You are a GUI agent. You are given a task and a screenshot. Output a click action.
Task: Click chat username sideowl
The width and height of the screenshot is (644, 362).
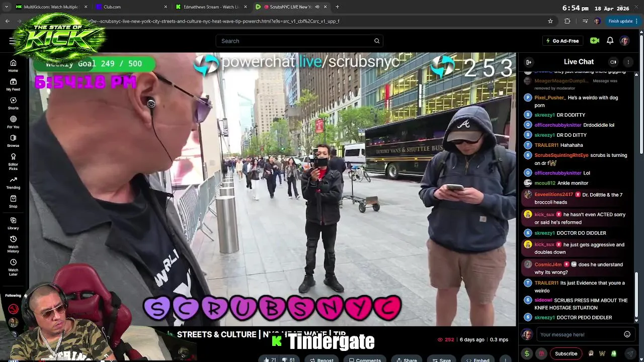click(543, 300)
